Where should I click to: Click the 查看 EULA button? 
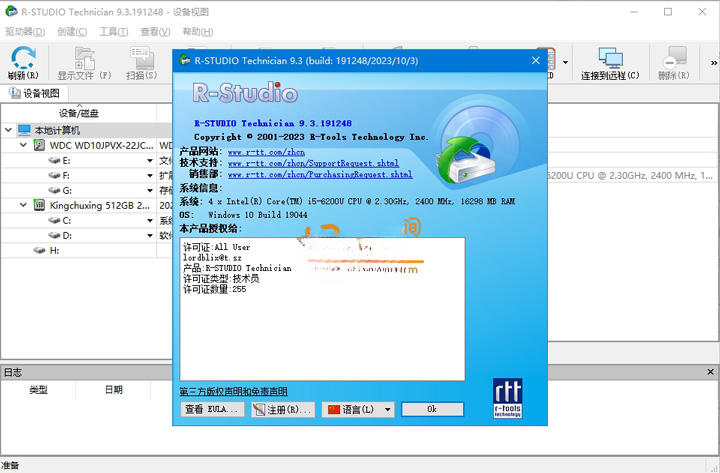tap(212, 409)
